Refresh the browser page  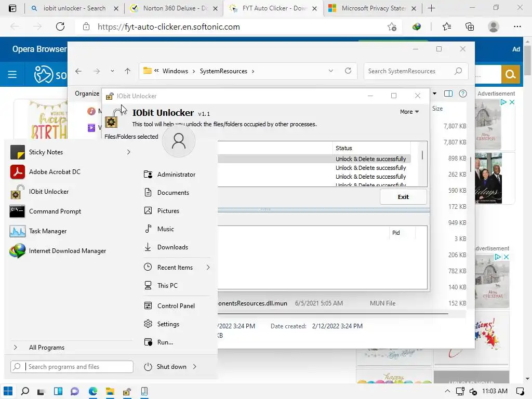point(60,26)
